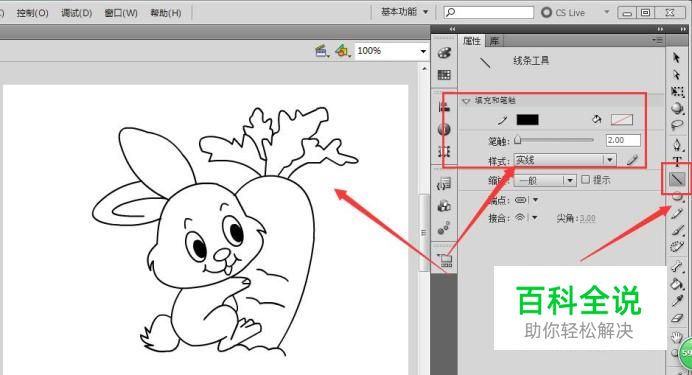Select the Free Transform tool

pyautogui.click(x=677, y=91)
